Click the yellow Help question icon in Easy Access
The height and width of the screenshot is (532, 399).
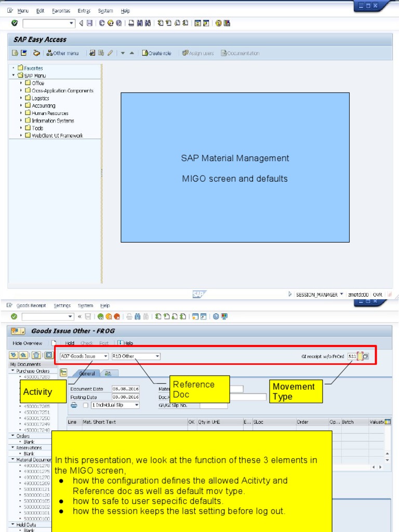[219, 23]
